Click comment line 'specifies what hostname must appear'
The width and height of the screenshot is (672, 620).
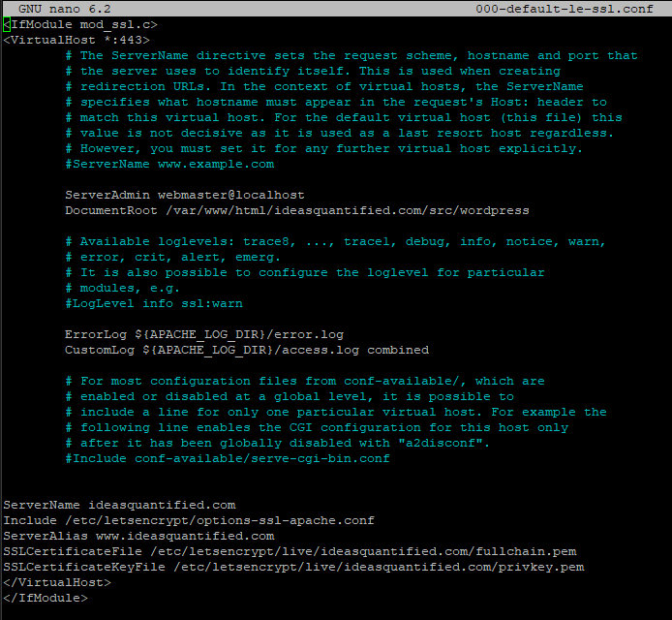point(336,102)
